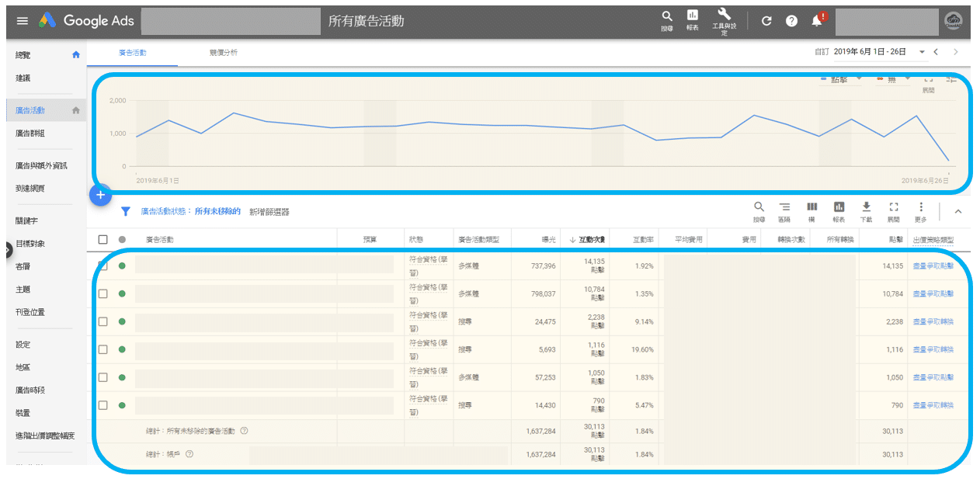Image resolution: width=980 pixels, height=479 pixels.
Task: Click the blue plus button to add a campaign
Action: (100, 195)
